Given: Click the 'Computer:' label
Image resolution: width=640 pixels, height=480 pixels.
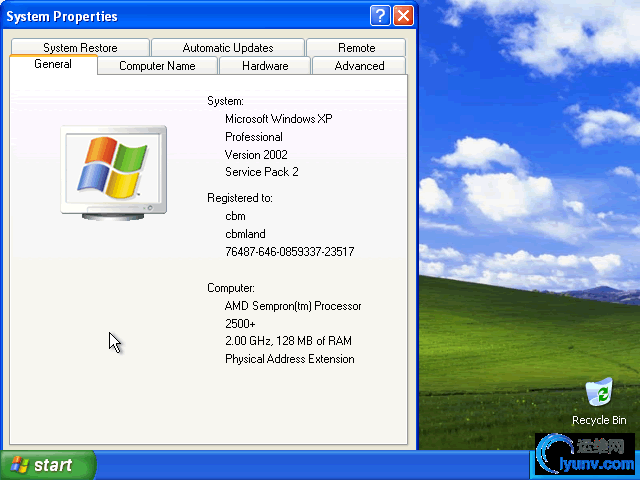Looking at the screenshot, I should pos(231,288).
